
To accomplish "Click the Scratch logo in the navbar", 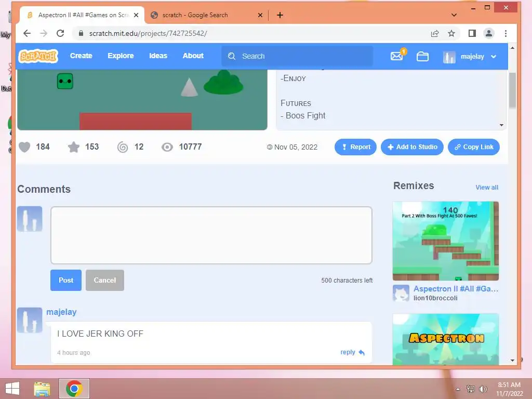I will point(38,56).
